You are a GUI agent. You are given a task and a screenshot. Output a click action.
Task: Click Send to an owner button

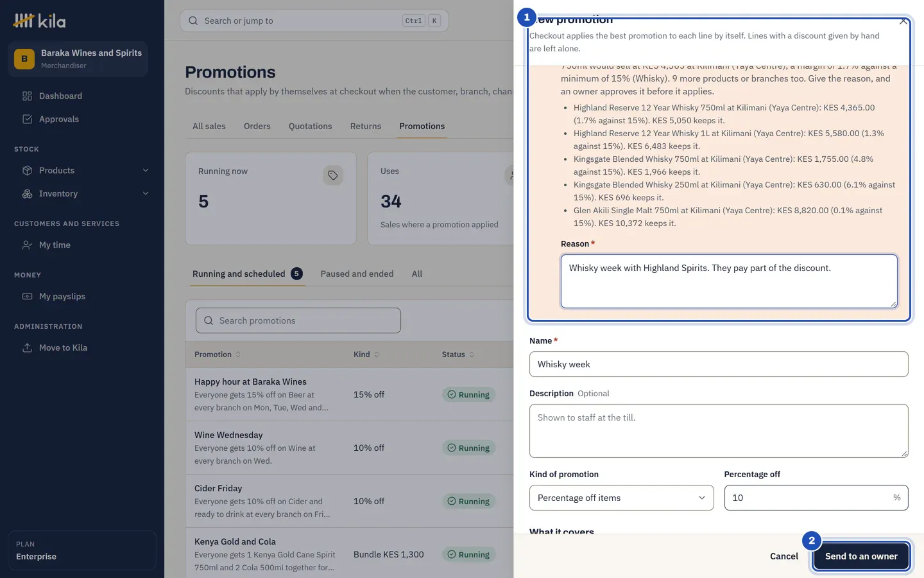[x=861, y=556]
